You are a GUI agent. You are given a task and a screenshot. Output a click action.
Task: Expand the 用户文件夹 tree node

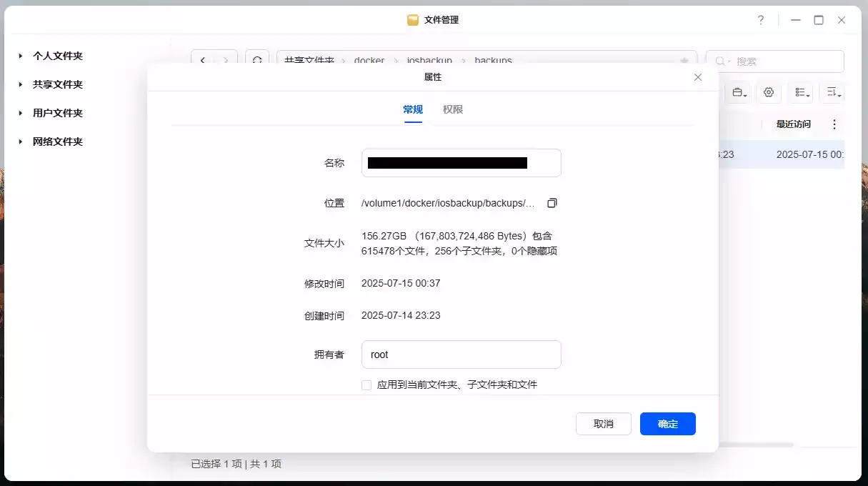click(x=21, y=113)
